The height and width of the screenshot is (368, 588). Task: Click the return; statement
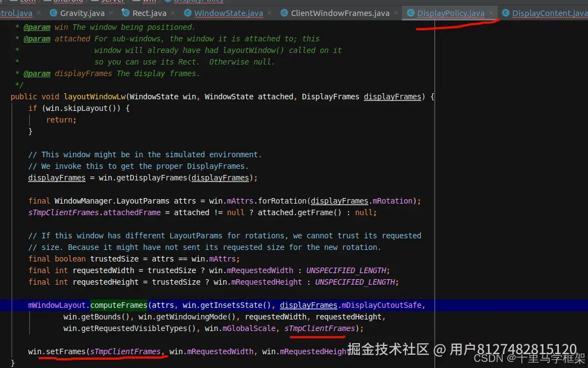coord(61,120)
